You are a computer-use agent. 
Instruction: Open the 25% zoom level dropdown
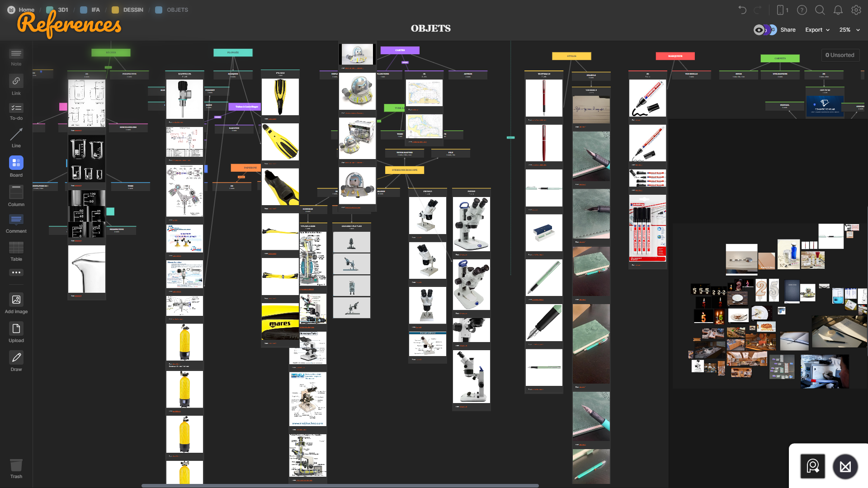(x=849, y=30)
